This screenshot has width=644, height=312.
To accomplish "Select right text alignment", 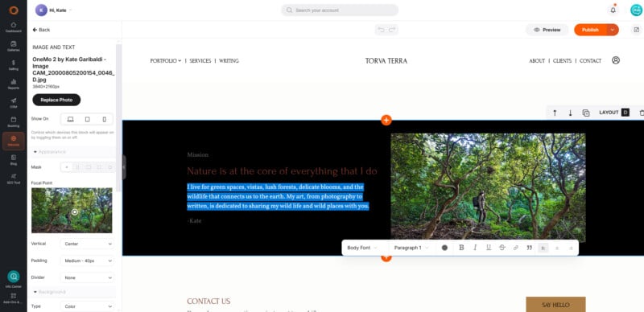I will pos(571,248).
